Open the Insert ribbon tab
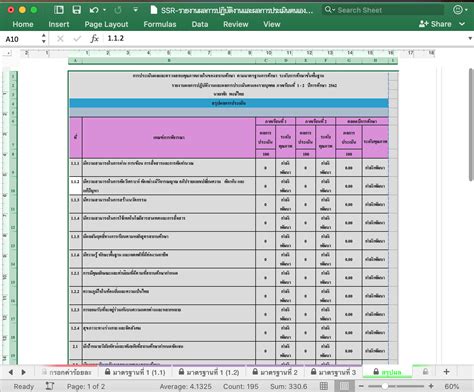This screenshot has width=474, height=392. (x=59, y=24)
